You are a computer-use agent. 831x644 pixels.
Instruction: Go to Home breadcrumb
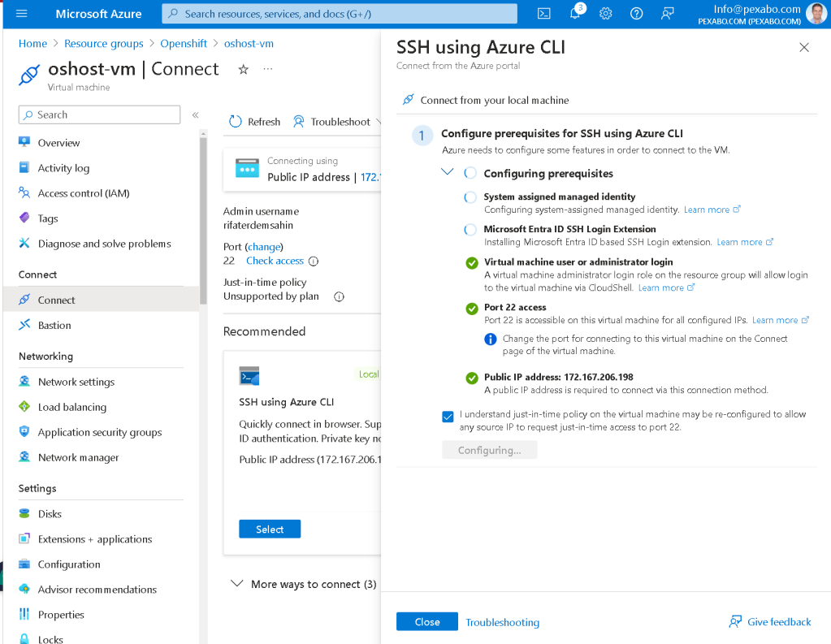[32, 44]
